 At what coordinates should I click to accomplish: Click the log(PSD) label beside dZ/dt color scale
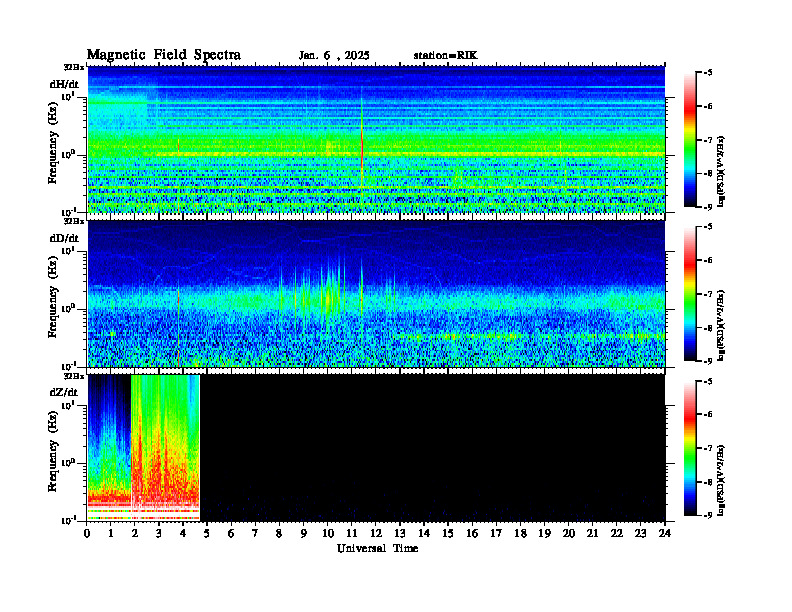(722, 480)
